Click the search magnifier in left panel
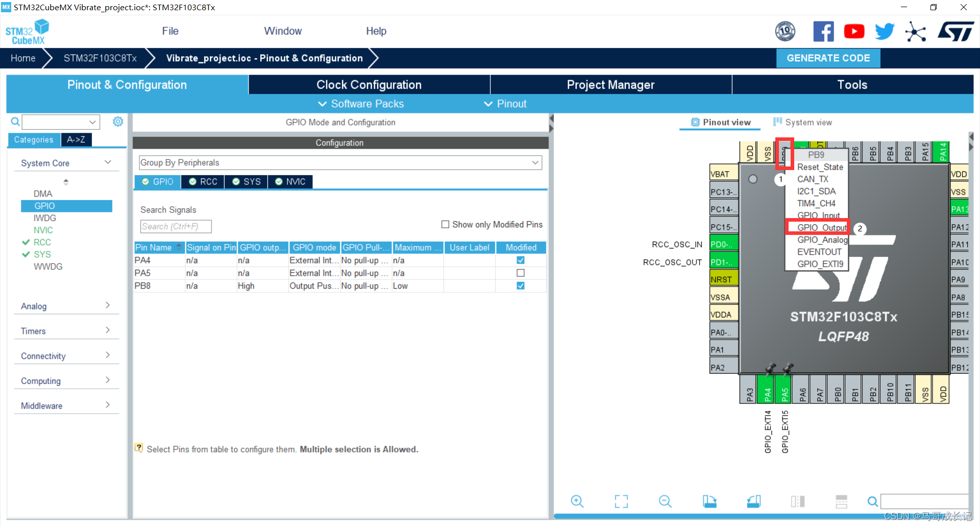 15,122
